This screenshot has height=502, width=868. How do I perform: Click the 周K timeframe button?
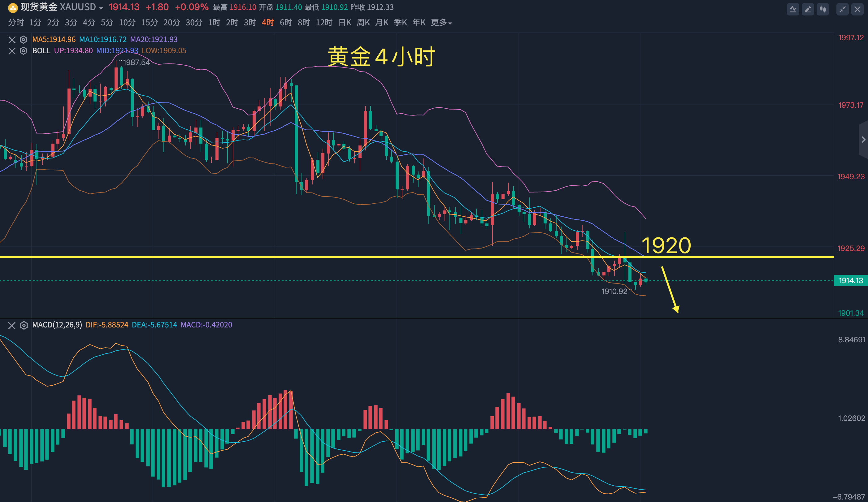363,23
